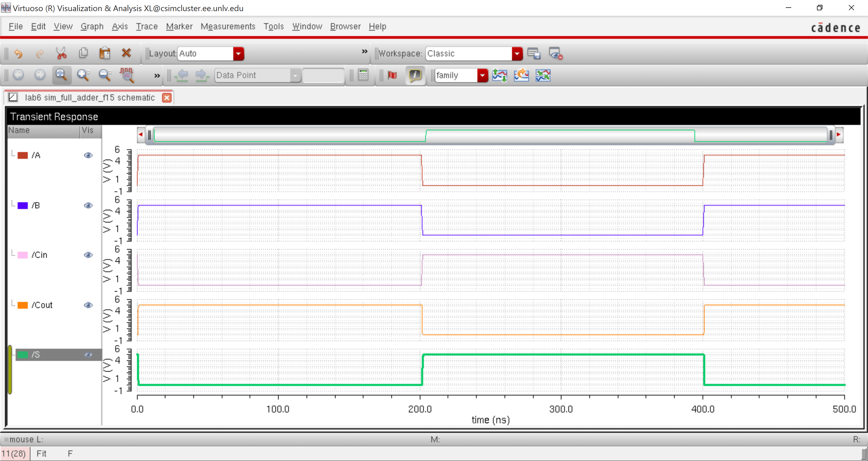Select the Zoom fit magnifier tool
The height and width of the screenshot is (461, 868).
[61, 75]
